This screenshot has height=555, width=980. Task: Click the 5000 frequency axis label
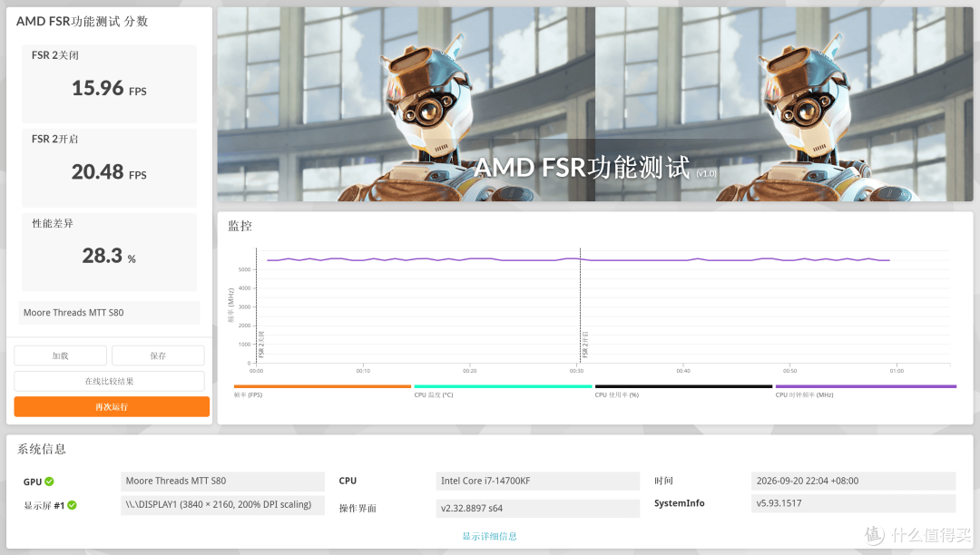click(244, 269)
